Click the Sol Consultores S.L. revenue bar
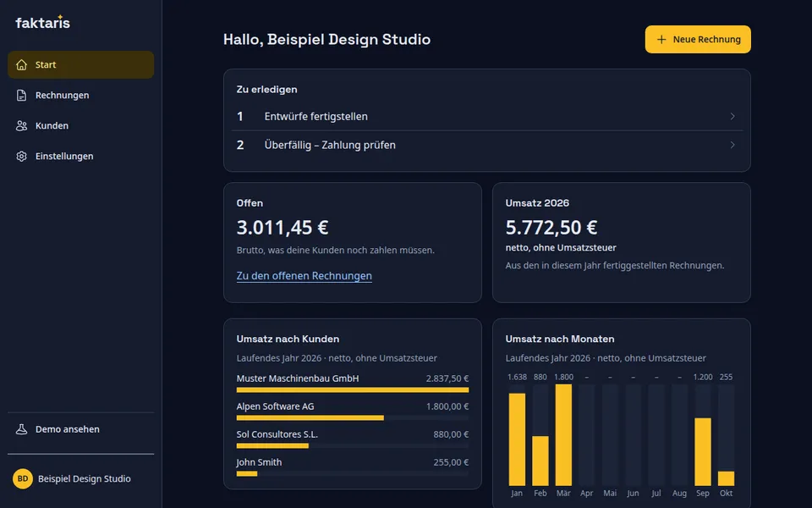Image resolution: width=812 pixels, height=508 pixels. pyautogui.click(x=272, y=446)
